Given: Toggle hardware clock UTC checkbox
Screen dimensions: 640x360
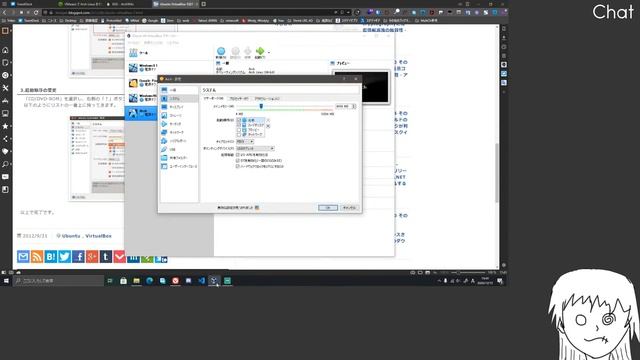Looking at the screenshot, I should [238, 167].
